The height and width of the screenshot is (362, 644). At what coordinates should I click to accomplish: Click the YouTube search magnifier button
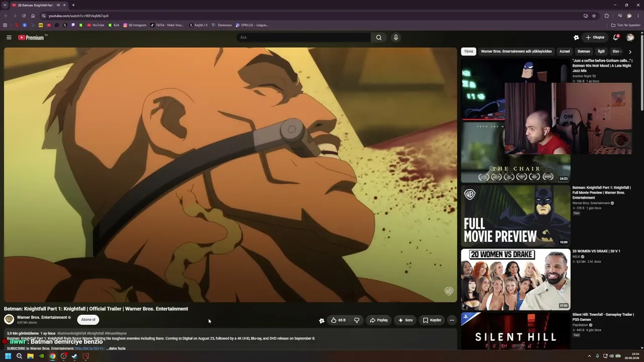coord(379,37)
